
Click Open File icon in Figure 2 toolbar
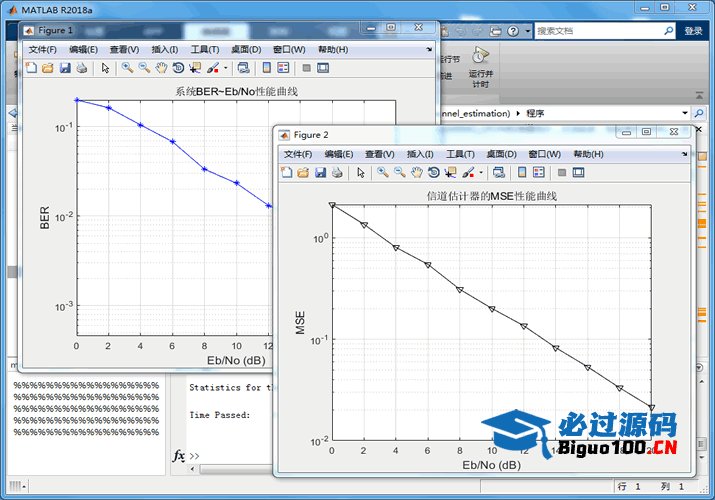point(303,172)
